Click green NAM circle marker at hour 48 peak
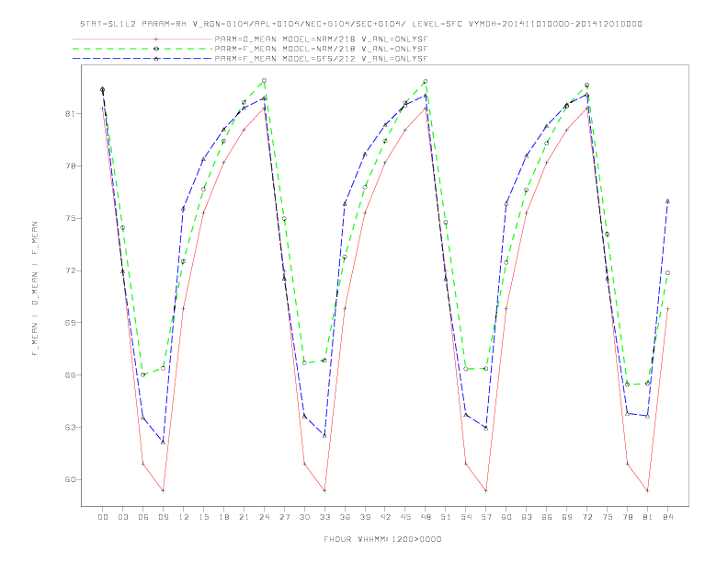728x563 pixels. pyautogui.click(x=426, y=82)
